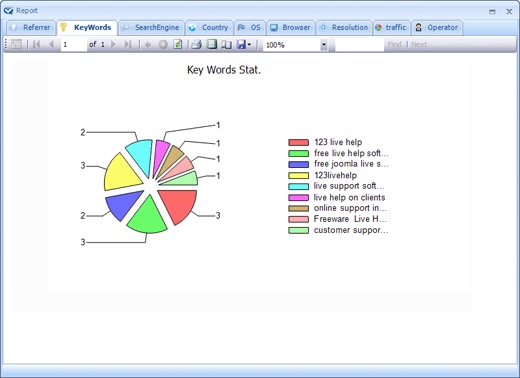Go to first page of report
The width and height of the screenshot is (520, 378).
[x=37, y=44]
